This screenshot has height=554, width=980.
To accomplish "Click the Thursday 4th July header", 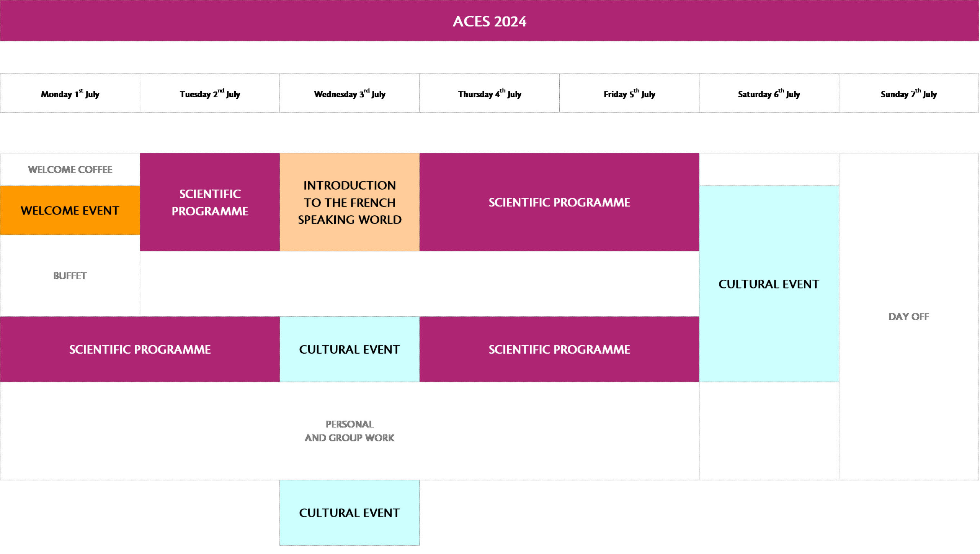I will point(489,93).
